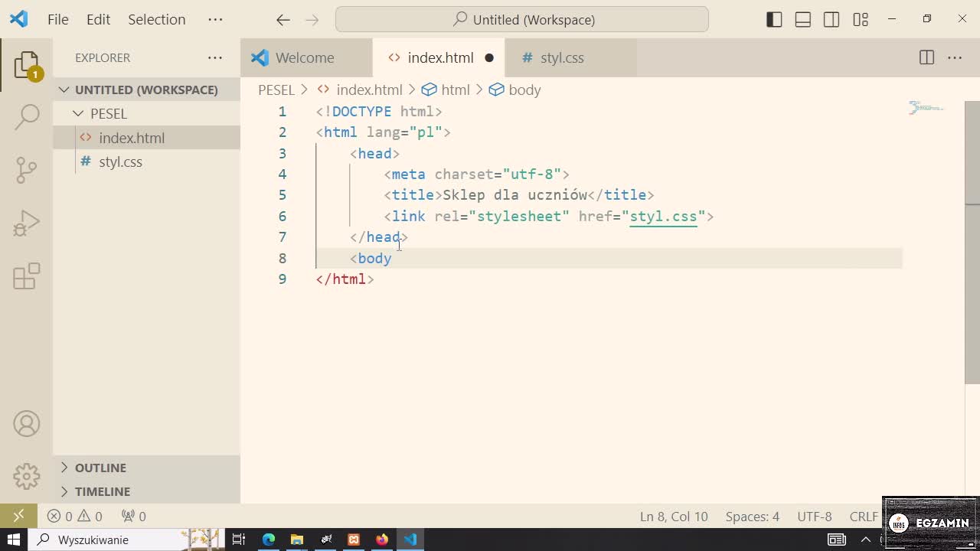The height and width of the screenshot is (551, 980).
Task: Open the Search view in activity bar
Action: pyautogui.click(x=27, y=116)
